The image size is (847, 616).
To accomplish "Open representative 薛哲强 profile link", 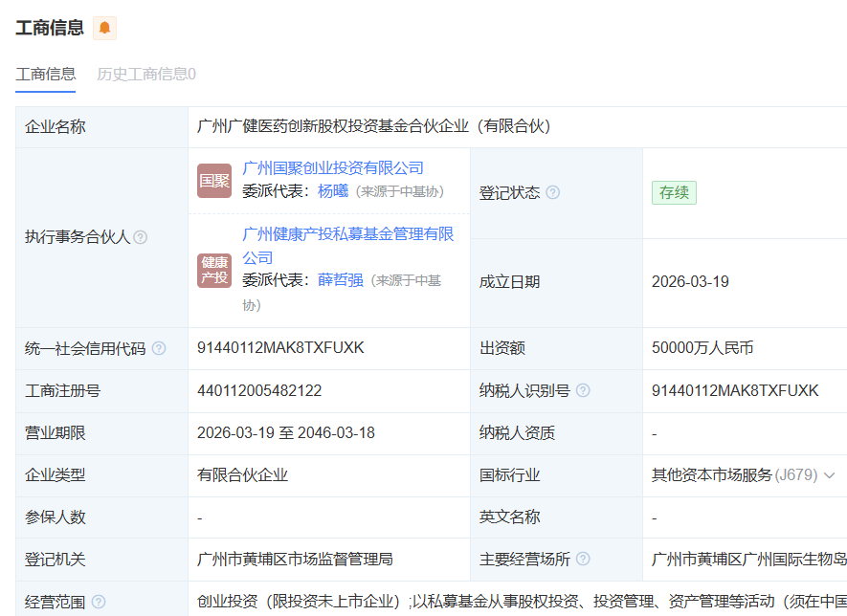I will pos(341,280).
